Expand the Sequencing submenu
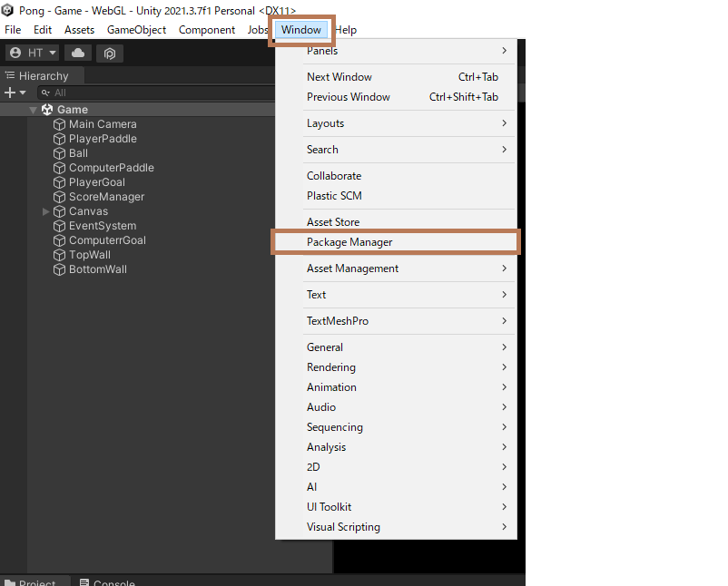The height and width of the screenshot is (586, 728). [x=396, y=427]
